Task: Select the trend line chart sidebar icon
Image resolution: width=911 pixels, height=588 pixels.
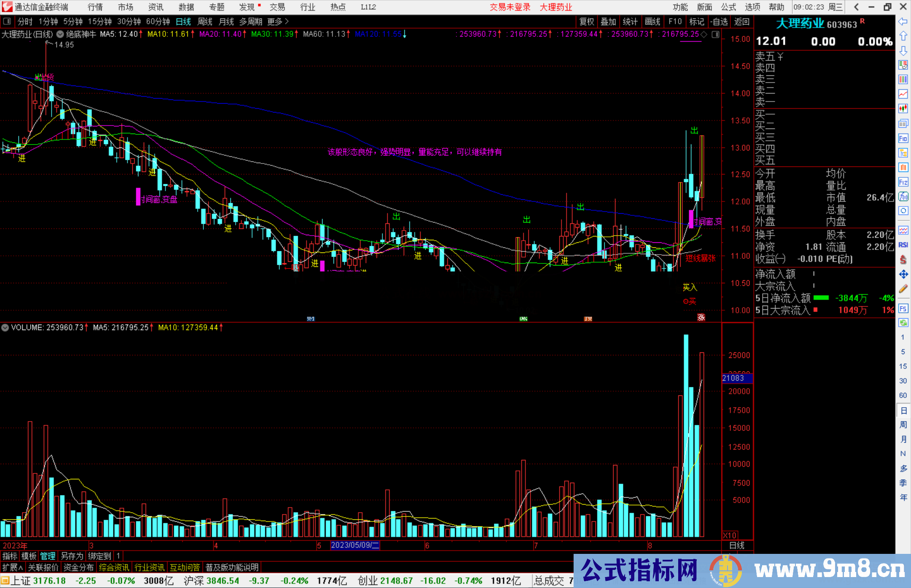Action: tap(903, 94)
